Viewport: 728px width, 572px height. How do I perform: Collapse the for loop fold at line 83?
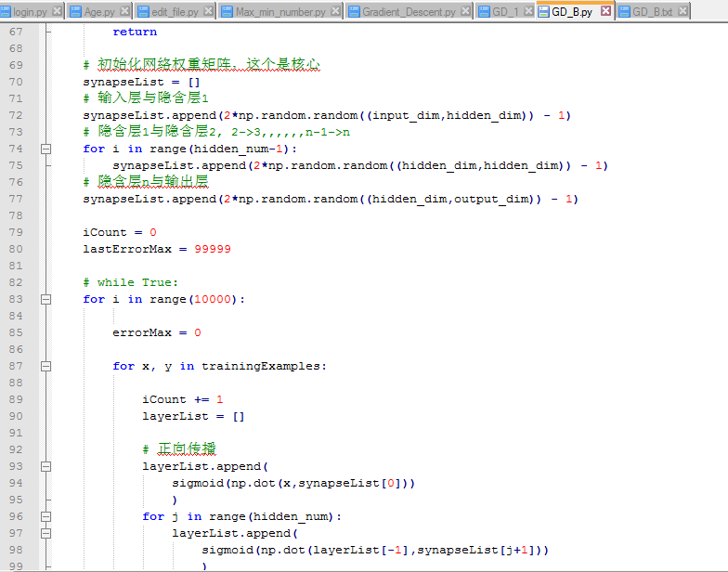(x=46, y=299)
